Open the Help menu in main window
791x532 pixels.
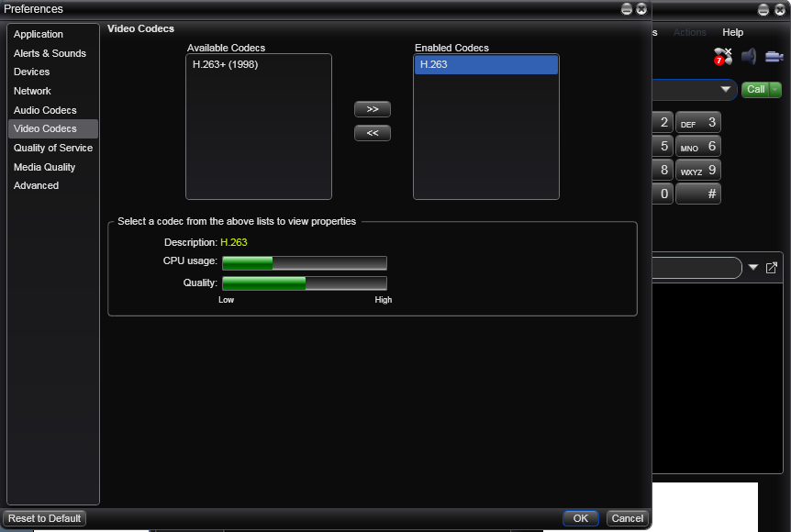coord(732,32)
